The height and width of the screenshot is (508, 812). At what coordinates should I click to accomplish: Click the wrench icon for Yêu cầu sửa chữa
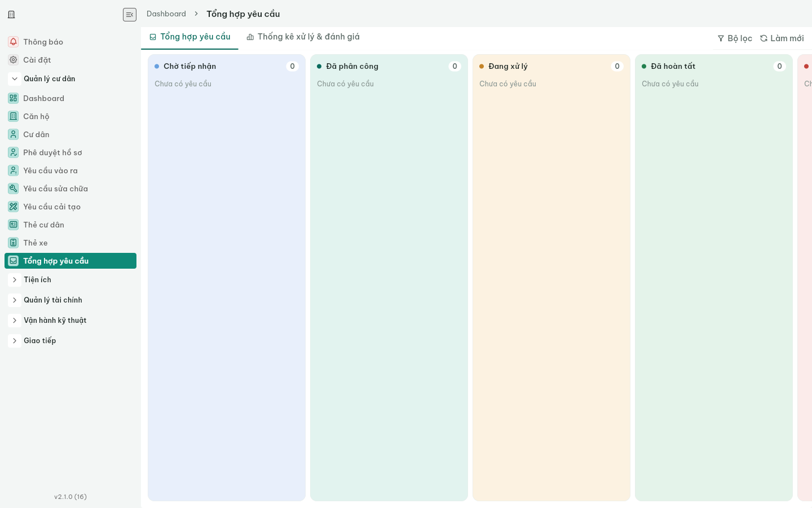click(14, 189)
